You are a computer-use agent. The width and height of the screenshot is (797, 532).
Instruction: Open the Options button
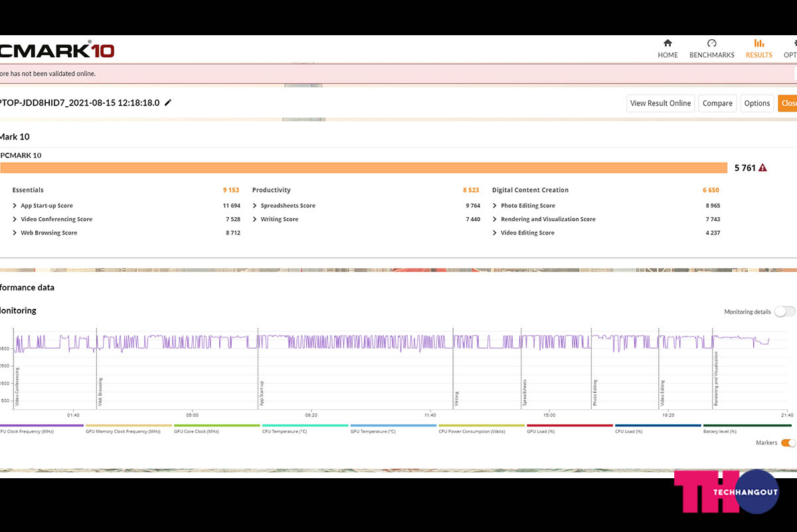pos(757,103)
